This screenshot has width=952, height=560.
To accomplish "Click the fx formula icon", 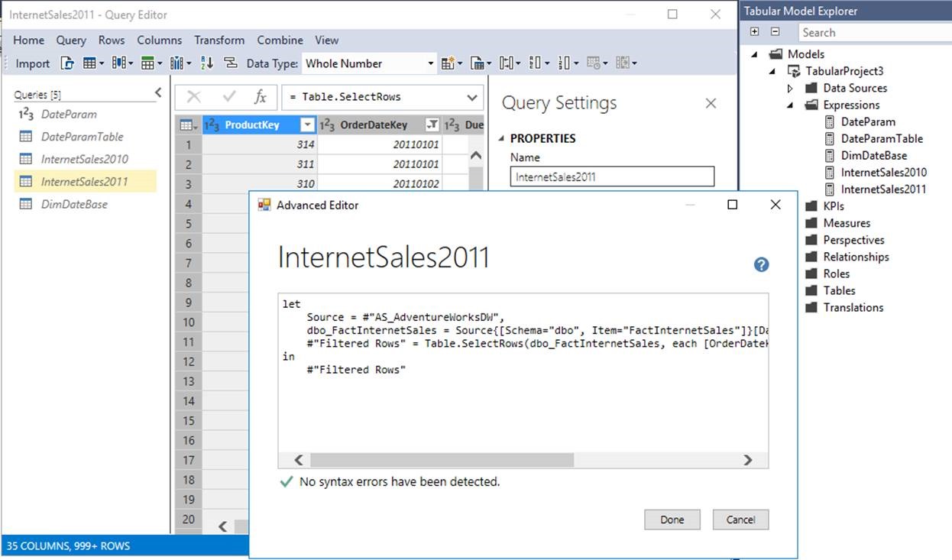I will click(261, 97).
